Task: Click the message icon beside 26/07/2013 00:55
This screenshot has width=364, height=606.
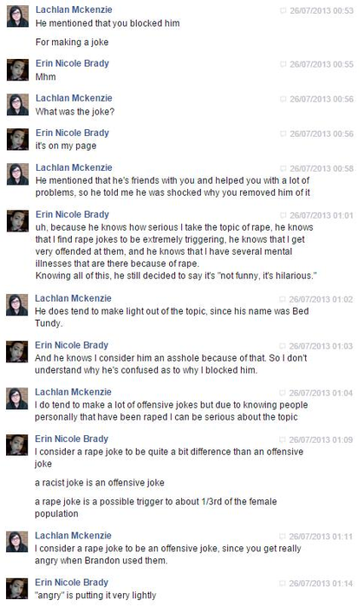Action: click(x=283, y=64)
